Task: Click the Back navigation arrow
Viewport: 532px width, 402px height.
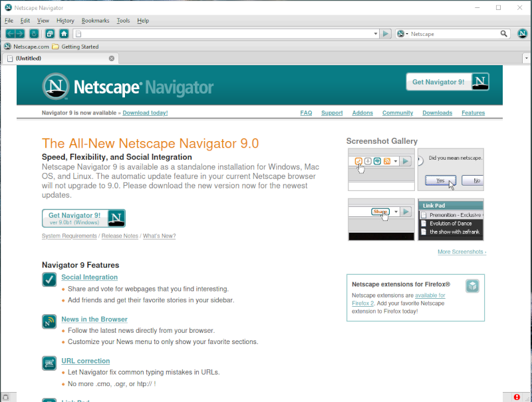Action: pyautogui.click(x=10, y=34)
